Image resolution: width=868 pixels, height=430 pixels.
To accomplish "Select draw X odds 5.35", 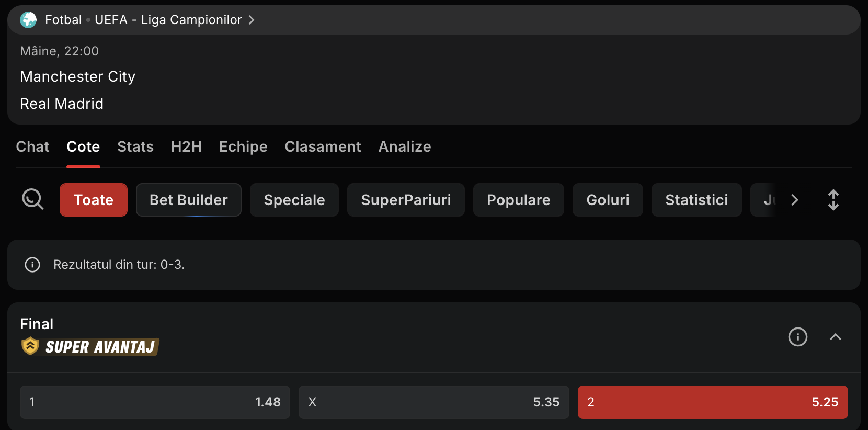I will coord(433,402).
